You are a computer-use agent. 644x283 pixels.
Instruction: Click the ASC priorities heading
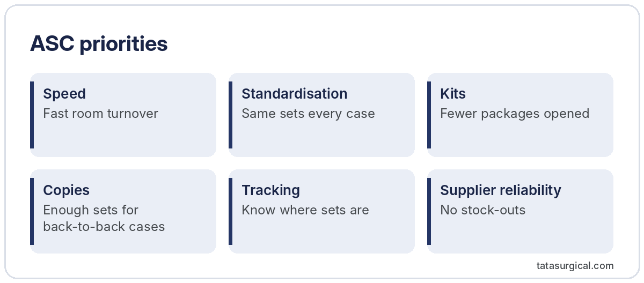pyautogui.click(x=99, y=44)
